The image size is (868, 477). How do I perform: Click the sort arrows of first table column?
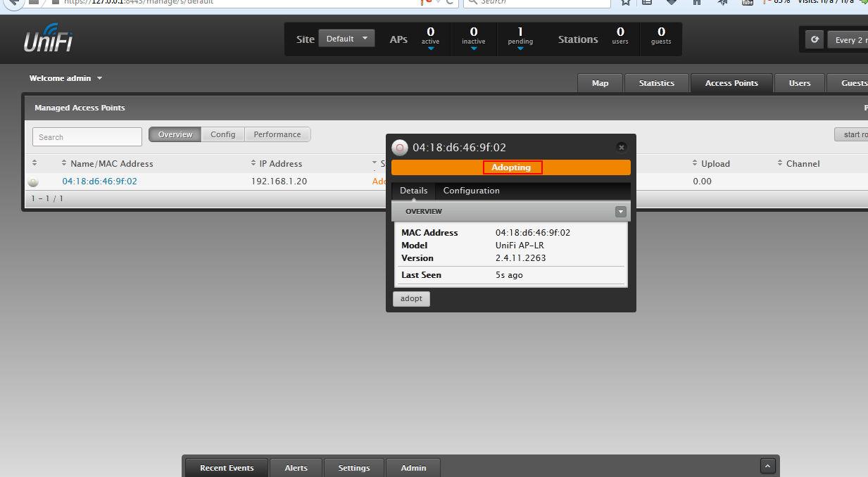(34, 163)
